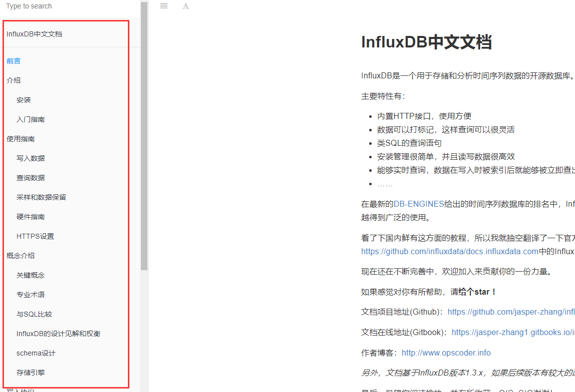Toggle the sidebar with the hamburger icon
Image resolution: width=575 pixels, height=392 pixels.
(x=164, y=6)
